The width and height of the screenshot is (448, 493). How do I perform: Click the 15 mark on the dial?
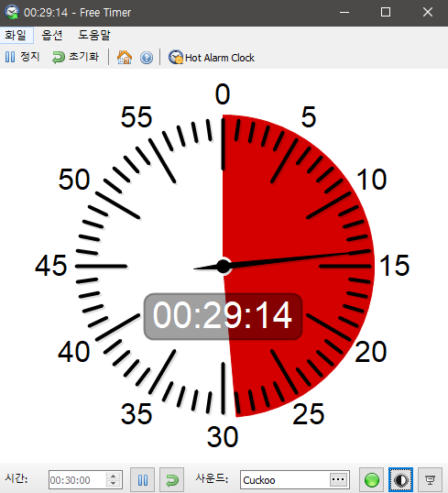(x=394, y=266)
